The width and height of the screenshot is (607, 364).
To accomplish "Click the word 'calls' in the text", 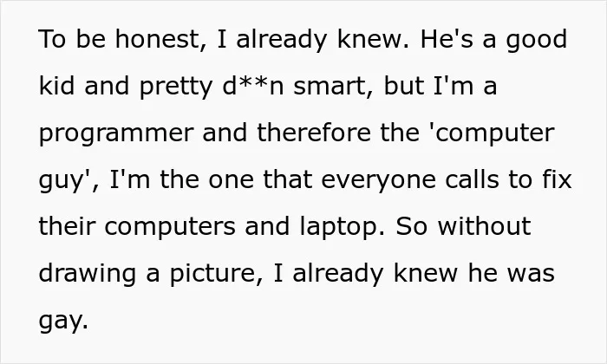I will [473, 179].
